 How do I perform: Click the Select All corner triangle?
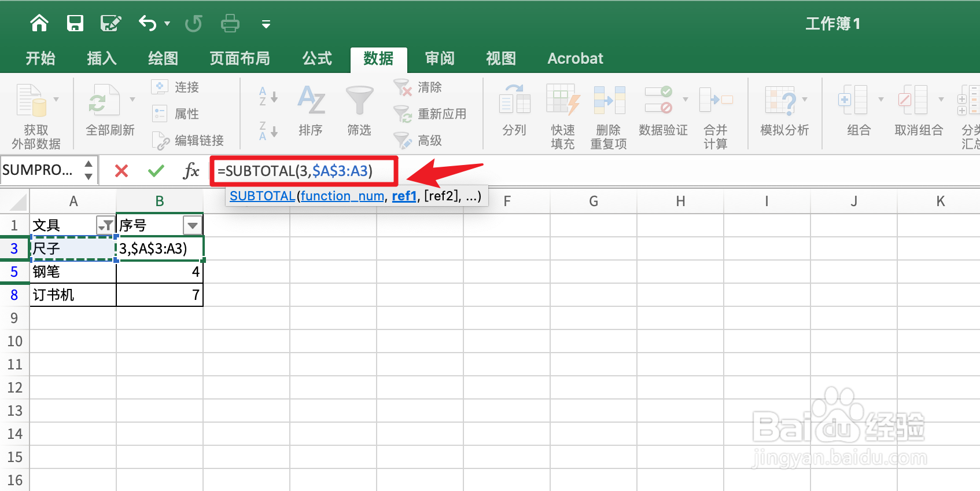(17, 202)
